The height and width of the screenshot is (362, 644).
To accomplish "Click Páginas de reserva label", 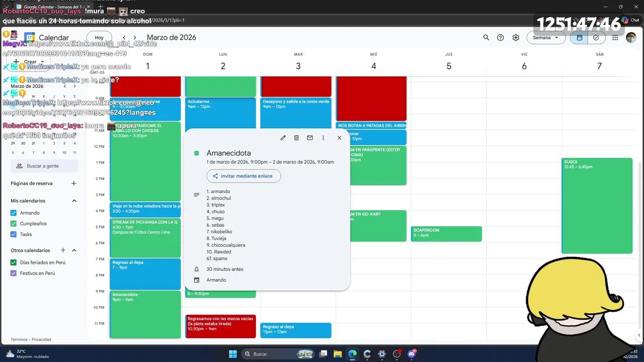I will click(32, 184).
